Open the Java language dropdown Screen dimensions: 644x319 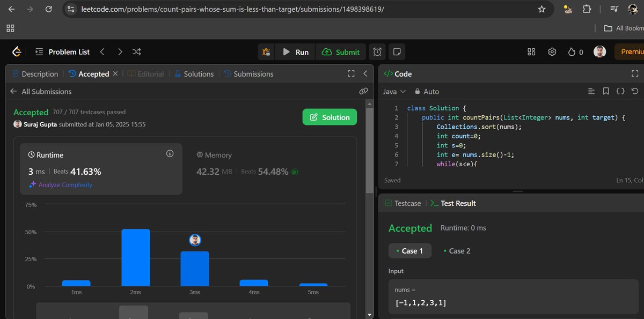(x=394, y=92)
